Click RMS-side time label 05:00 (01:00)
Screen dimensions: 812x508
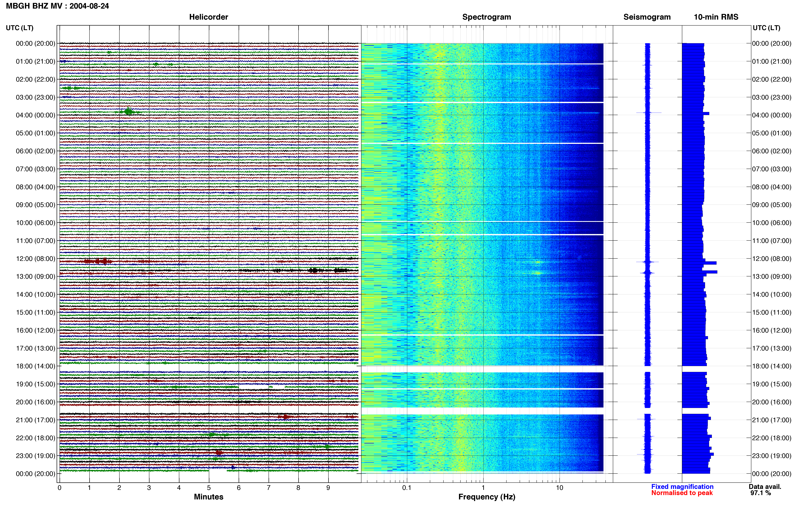772,133
